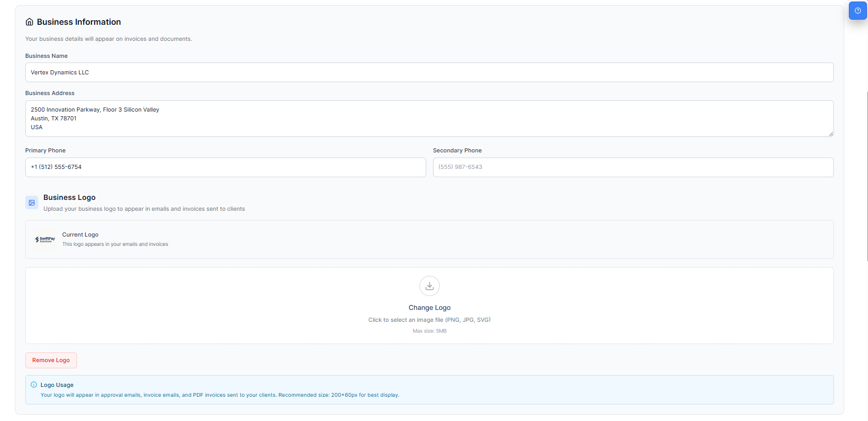Screen dimensions: 868x421
Task: Click the house icon beside Business Information
Action: click(29, 22)
